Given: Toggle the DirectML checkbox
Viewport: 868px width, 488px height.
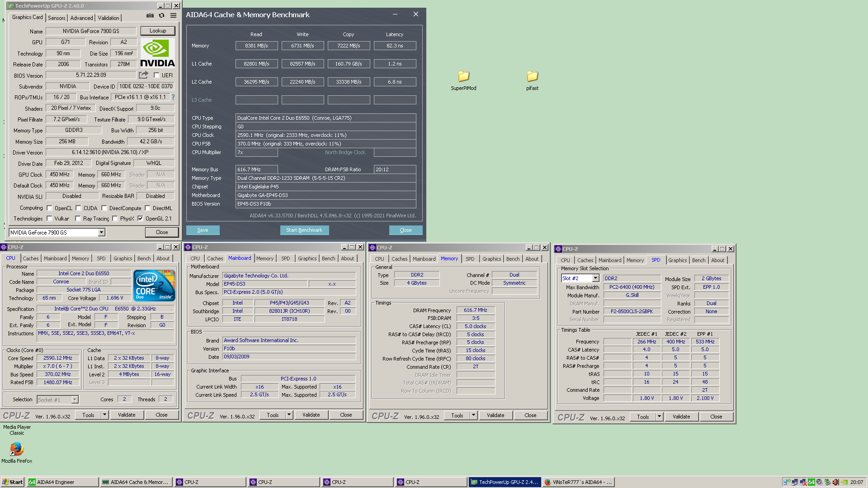Looking at the screenshot, I should pos(147,208).
